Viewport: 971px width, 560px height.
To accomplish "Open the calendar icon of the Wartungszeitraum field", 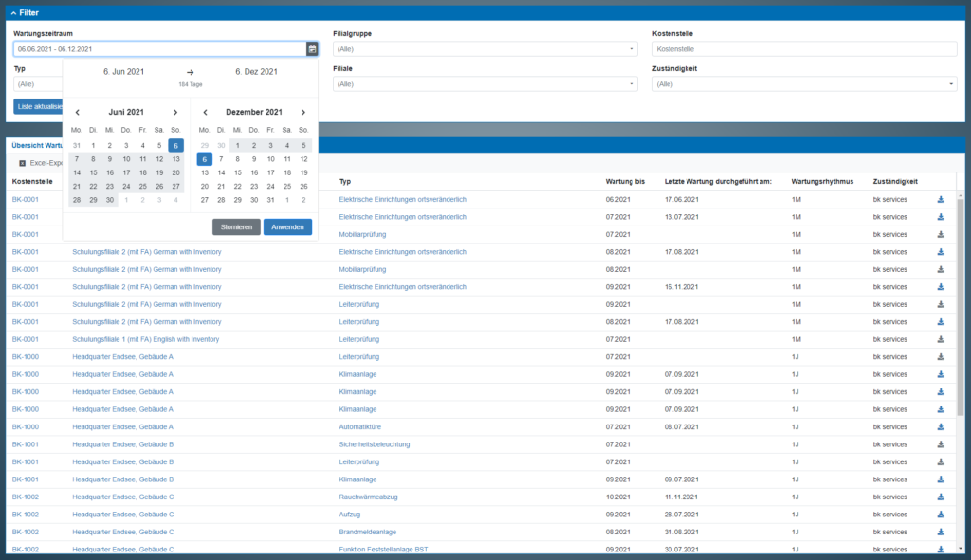I will 312,49.
